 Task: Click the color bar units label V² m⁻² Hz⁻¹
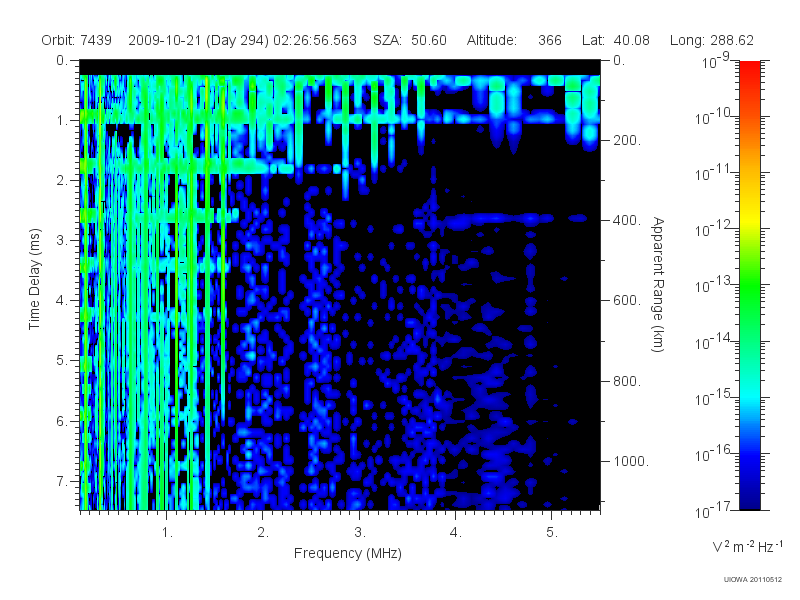(747, 546)
